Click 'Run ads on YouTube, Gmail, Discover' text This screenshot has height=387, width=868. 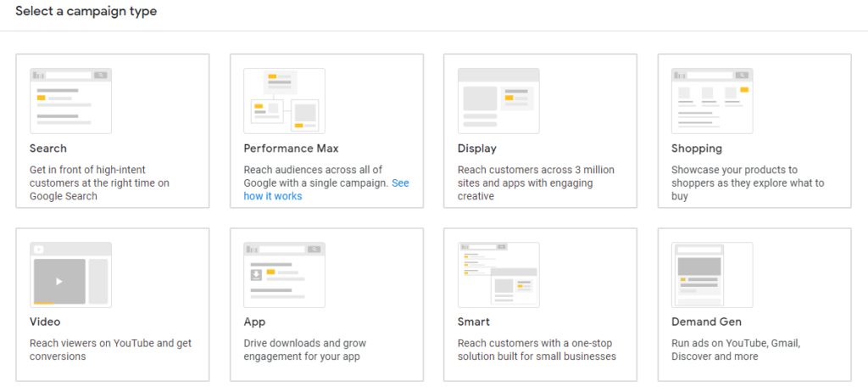point(737,350)
